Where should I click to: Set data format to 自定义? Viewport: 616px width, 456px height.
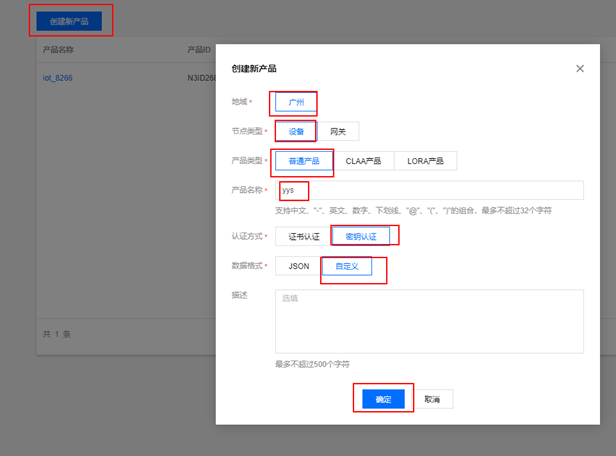click(x=346, y=266)
